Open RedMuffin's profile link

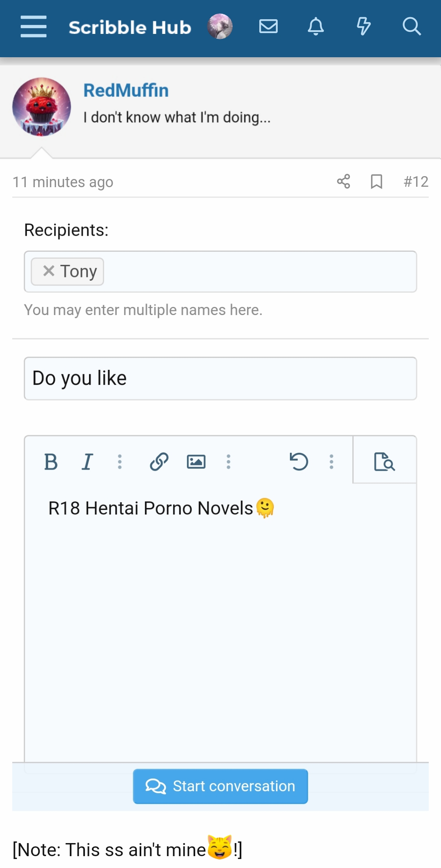[x=126, y=91]
